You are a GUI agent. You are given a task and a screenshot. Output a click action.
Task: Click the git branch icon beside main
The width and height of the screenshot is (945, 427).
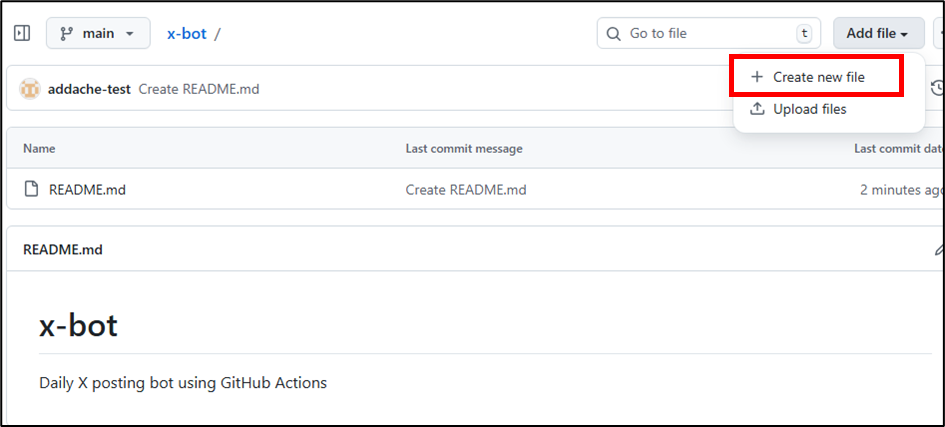tap(67, 33)
